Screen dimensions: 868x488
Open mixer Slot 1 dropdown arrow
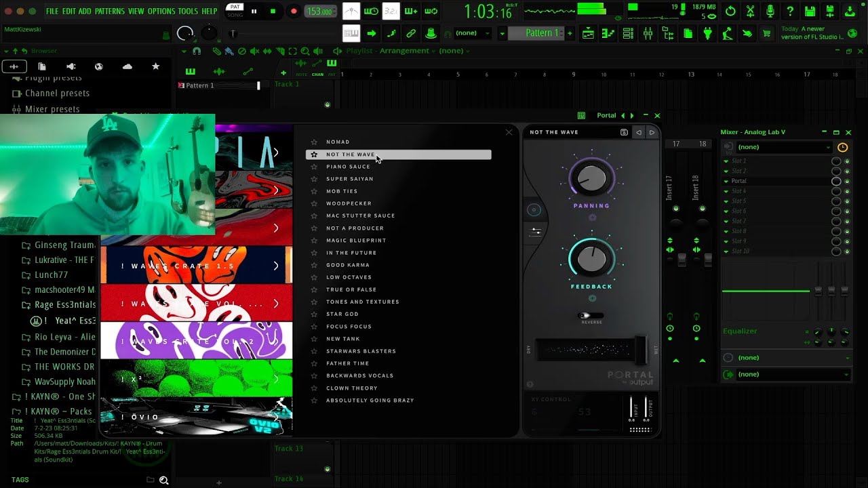pos(726,161)
